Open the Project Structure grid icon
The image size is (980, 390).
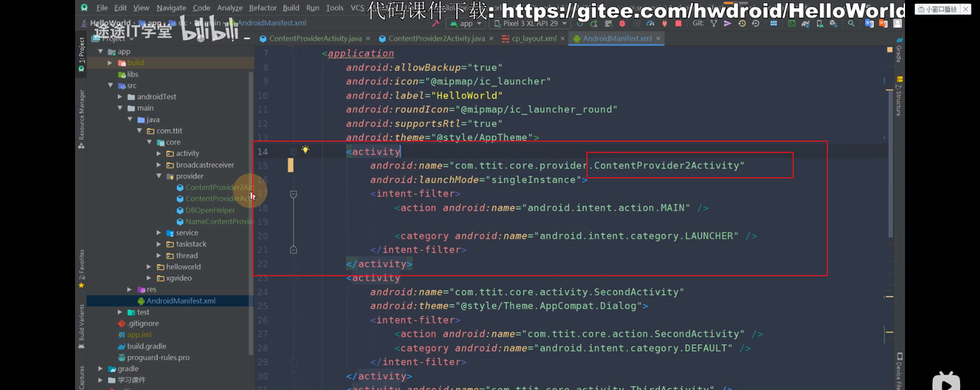[x=773, y=24]
